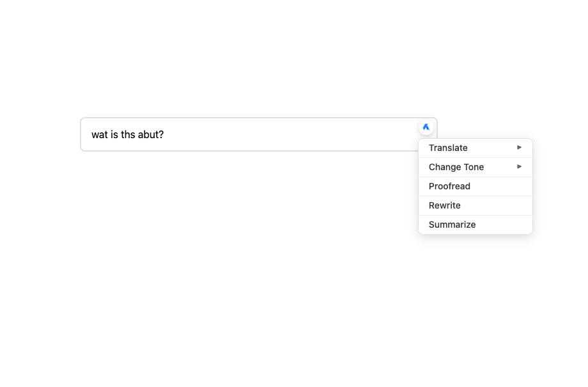Pick Summarize in the AI menu
The height and width of the screenshot is (387, 588).
[x=452, y=225]
